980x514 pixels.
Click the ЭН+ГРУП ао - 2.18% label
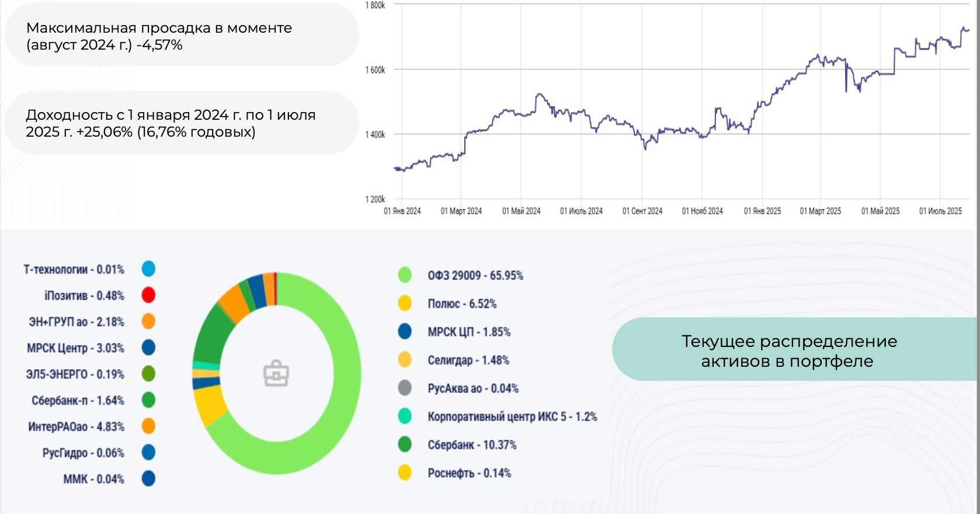(77, 322)
